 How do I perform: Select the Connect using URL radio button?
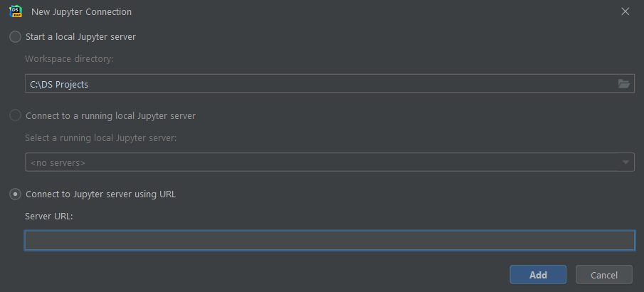click(15, 194)
